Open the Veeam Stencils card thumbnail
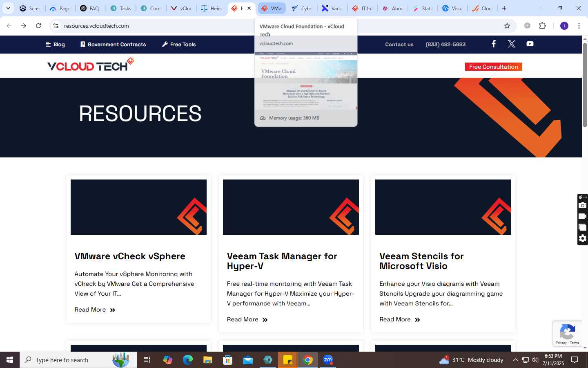 coord(443,207)
